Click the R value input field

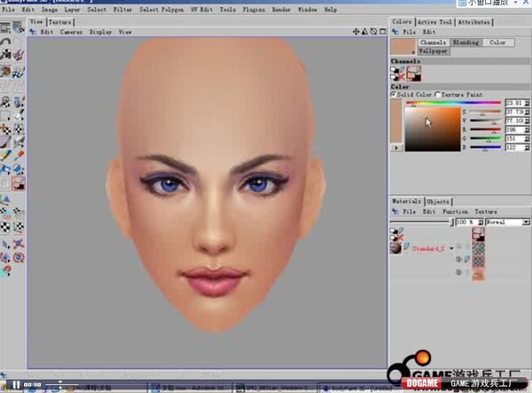(x=515, y=130)
